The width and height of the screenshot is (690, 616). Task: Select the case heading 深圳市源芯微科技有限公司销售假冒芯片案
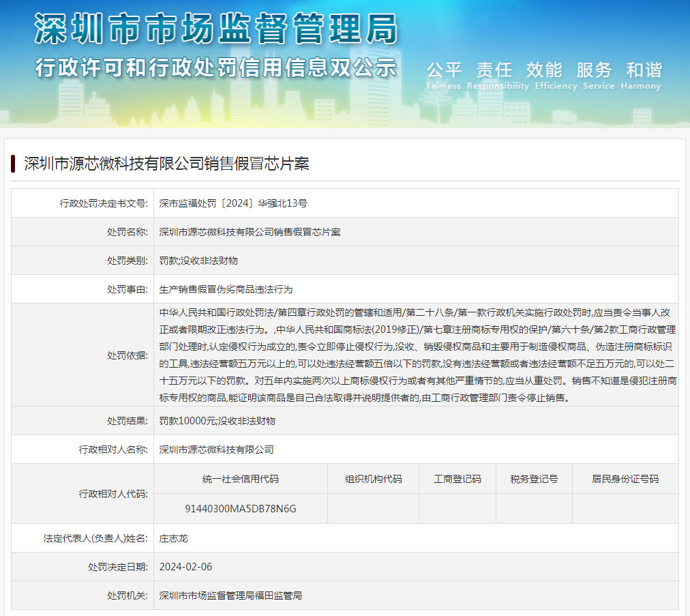[x=166, y=164]
